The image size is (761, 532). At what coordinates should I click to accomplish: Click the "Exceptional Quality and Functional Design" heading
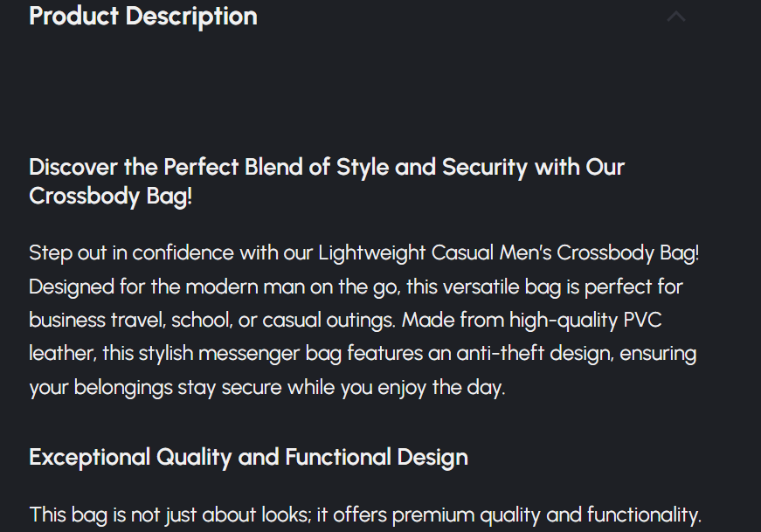(x=248, y=457)
